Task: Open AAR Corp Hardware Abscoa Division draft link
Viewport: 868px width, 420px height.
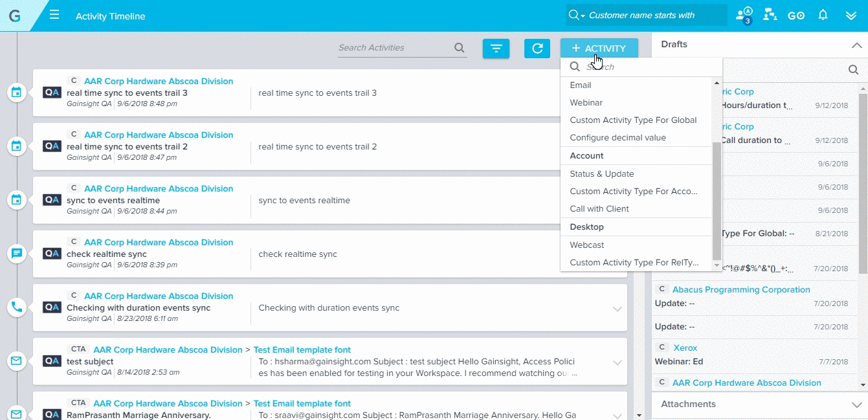Action: click(747, 383)
